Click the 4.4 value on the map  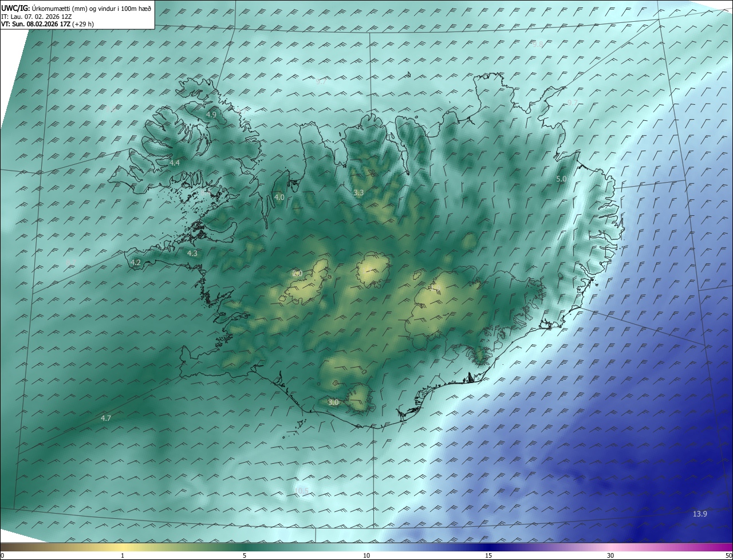(175, 163)
